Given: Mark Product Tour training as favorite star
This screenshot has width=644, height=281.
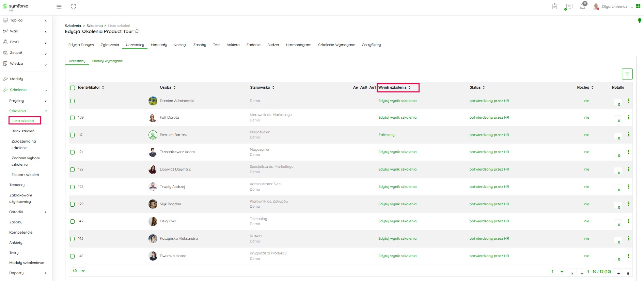Looking at the screenshot, I should (137, 31).
